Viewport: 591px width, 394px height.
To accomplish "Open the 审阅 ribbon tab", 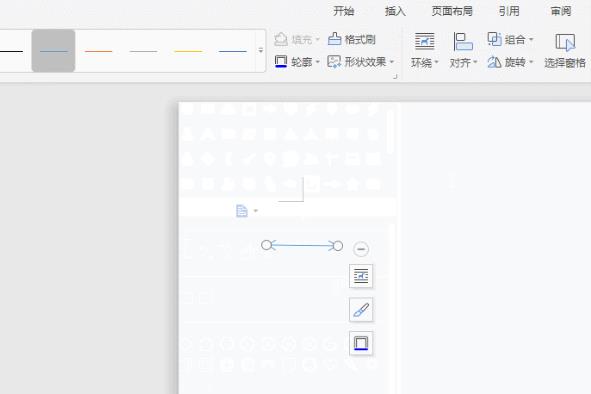I will click(x=560, y=11).
